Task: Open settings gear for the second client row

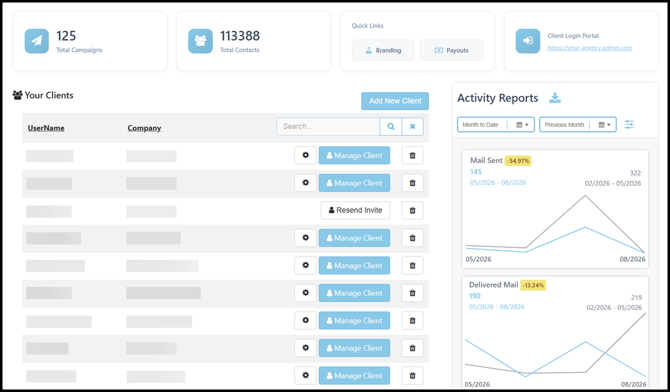Action: click(x=306, y=183)
